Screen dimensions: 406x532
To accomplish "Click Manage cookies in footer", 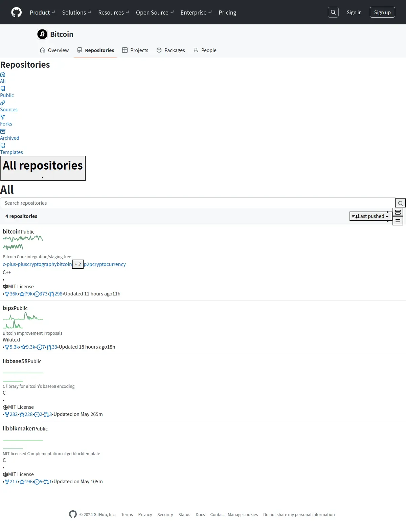I will [243, 514].
